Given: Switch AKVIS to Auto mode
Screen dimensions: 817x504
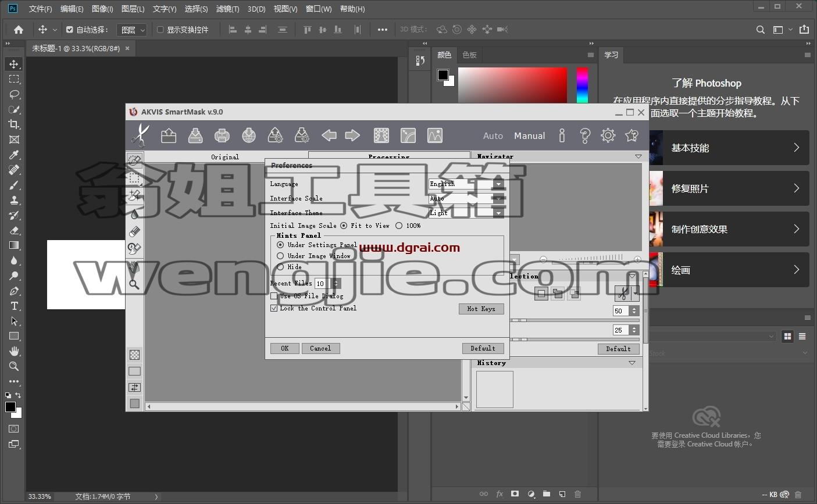Looking at the screenshot, I should pyautogui.click(x=493, y=135).
